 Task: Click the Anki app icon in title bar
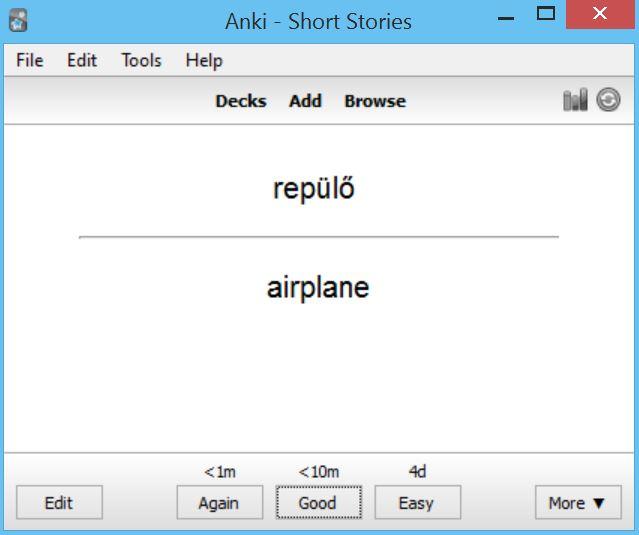[x=18, y=20]
